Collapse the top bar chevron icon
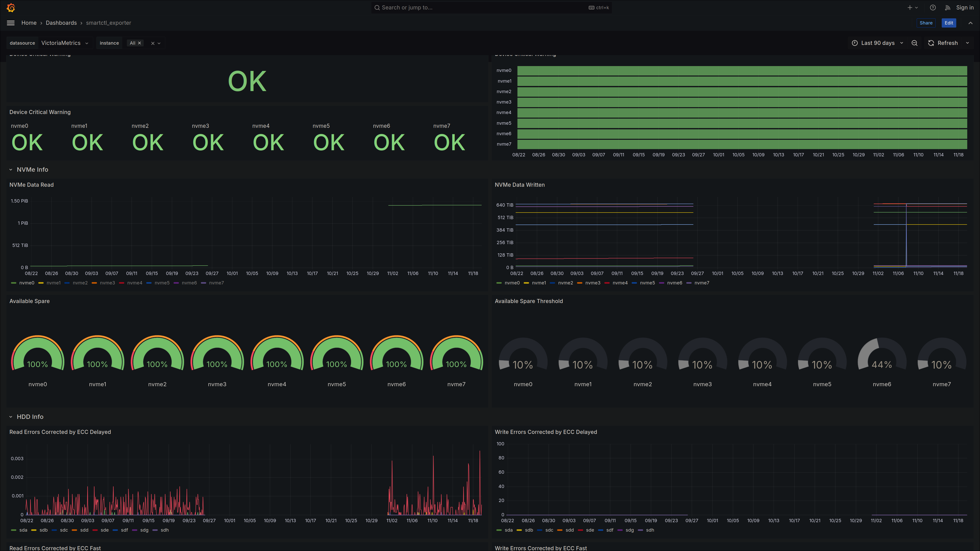Image resolution: width=980 pixels, height=551 pixels. point(970,23)
